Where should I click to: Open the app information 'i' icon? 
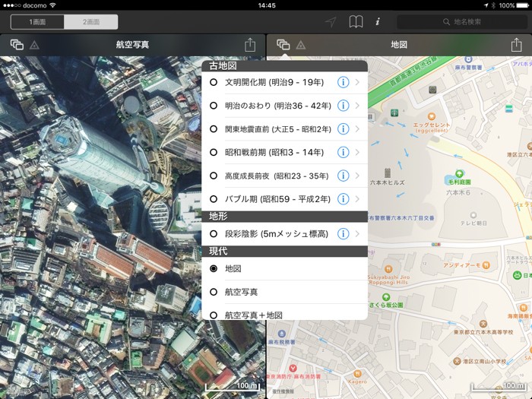(x=378, y=22)
